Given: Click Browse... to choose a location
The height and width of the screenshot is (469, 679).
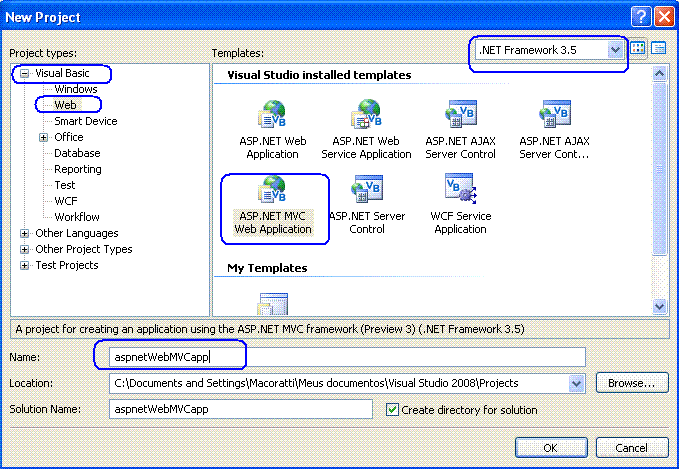Looking at the screenshot, I should point(632,383).
